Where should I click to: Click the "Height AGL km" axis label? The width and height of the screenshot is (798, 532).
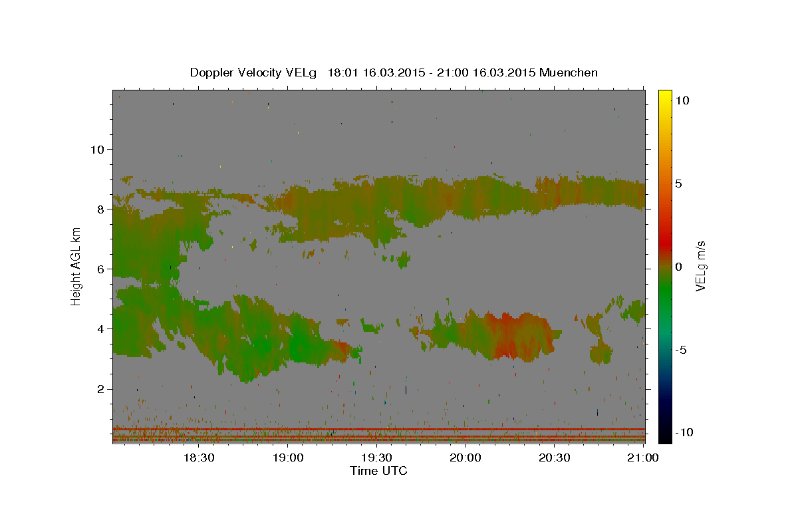coord(76,266)
